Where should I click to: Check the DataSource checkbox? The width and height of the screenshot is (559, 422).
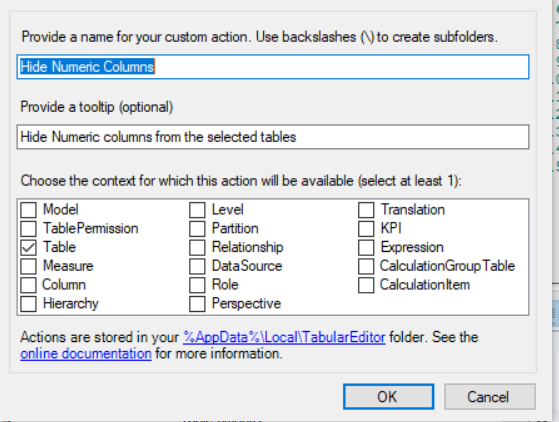click(x=197, y=266)
